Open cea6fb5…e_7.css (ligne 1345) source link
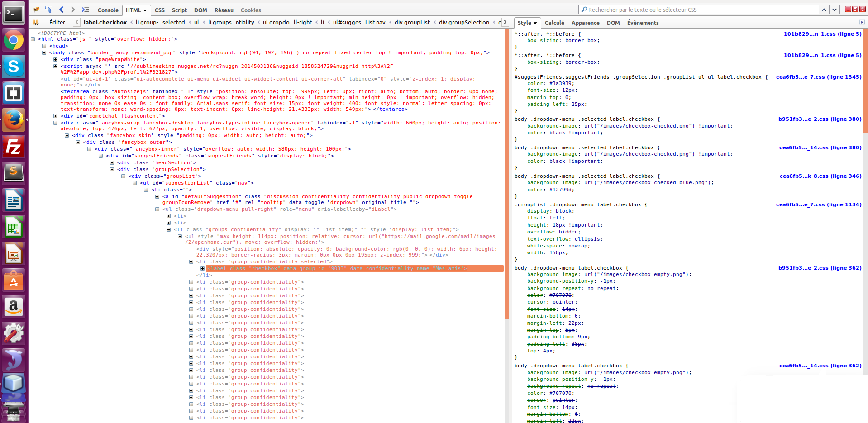This screenshot has height=423, width=868. (819, 77)
